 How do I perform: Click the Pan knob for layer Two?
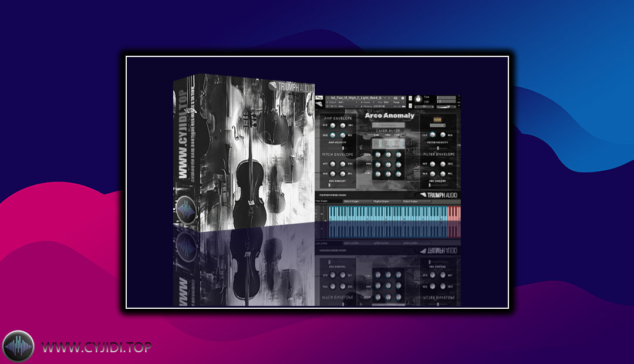388,165
